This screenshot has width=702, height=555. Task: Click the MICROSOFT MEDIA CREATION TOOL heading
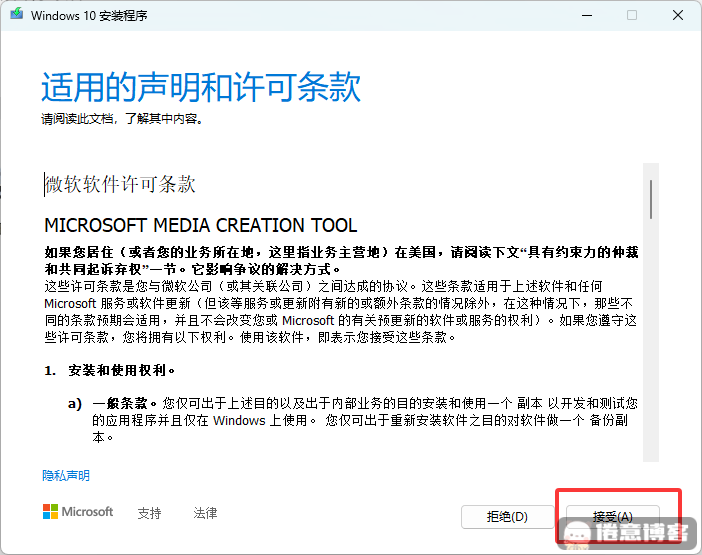pyautogui.click(x=200, y=225)
